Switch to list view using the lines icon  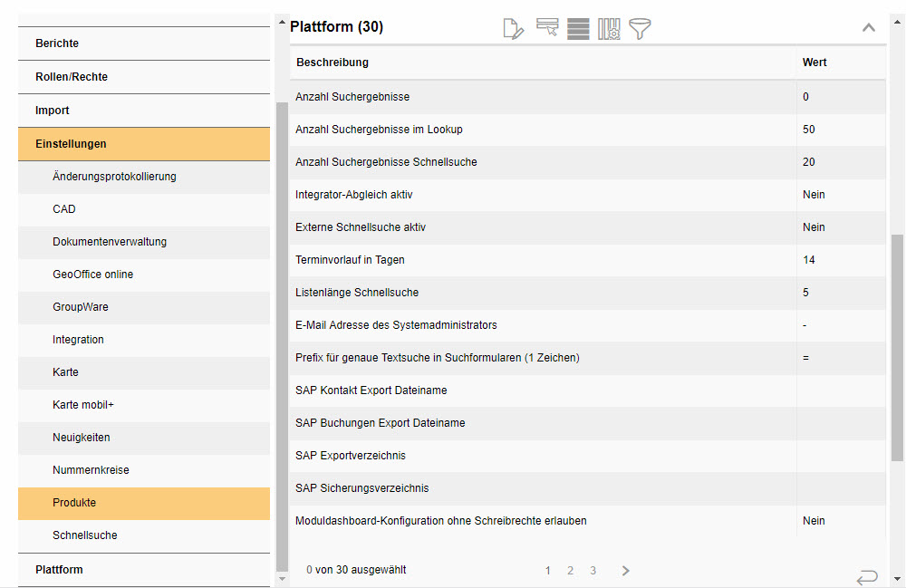pyautogui.click(x=578, y=28)
